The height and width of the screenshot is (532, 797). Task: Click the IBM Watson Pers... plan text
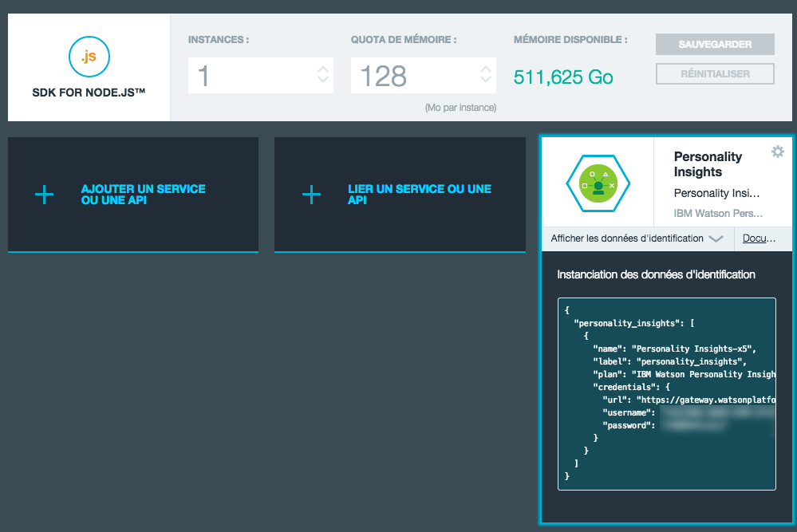[718, 214]
